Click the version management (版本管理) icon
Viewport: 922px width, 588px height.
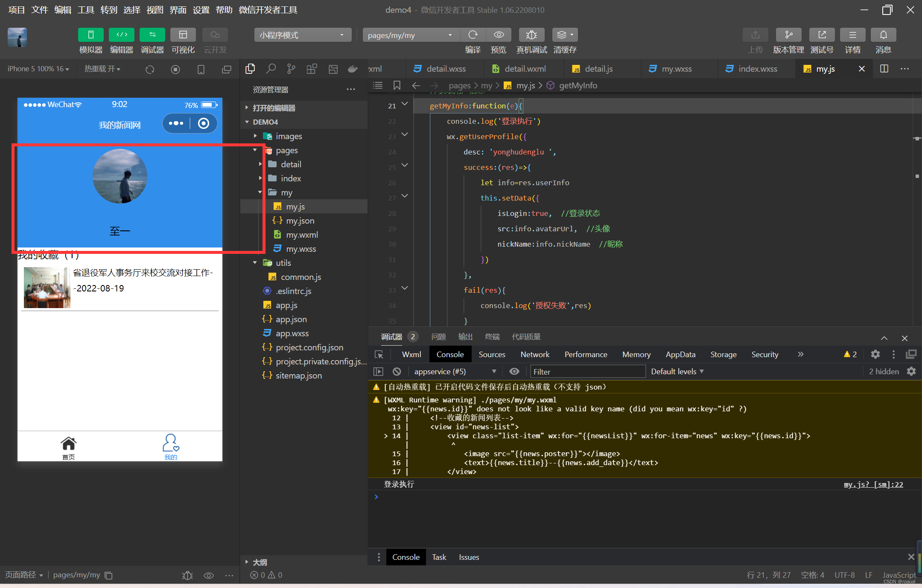pyautogui.click(x=788, y=35)
